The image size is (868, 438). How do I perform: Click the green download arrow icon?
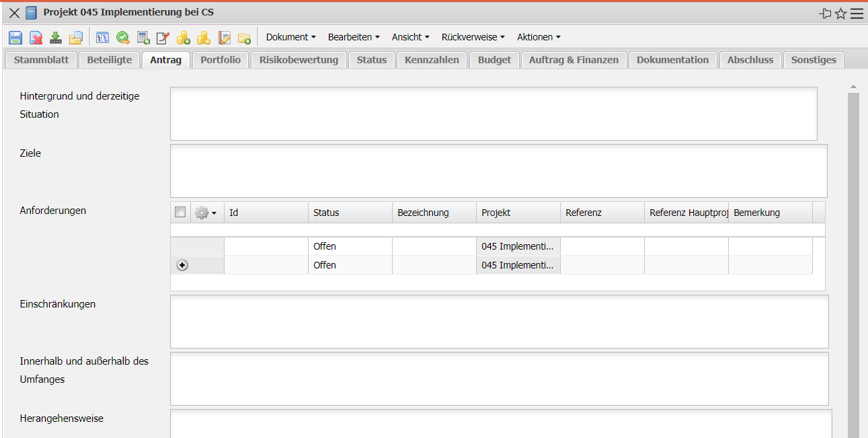point(56,38)
